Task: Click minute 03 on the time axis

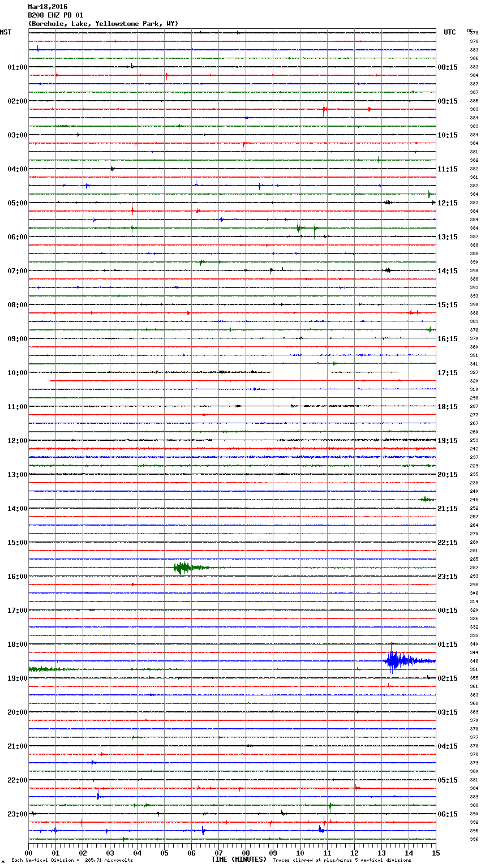Action: [110, 853]
